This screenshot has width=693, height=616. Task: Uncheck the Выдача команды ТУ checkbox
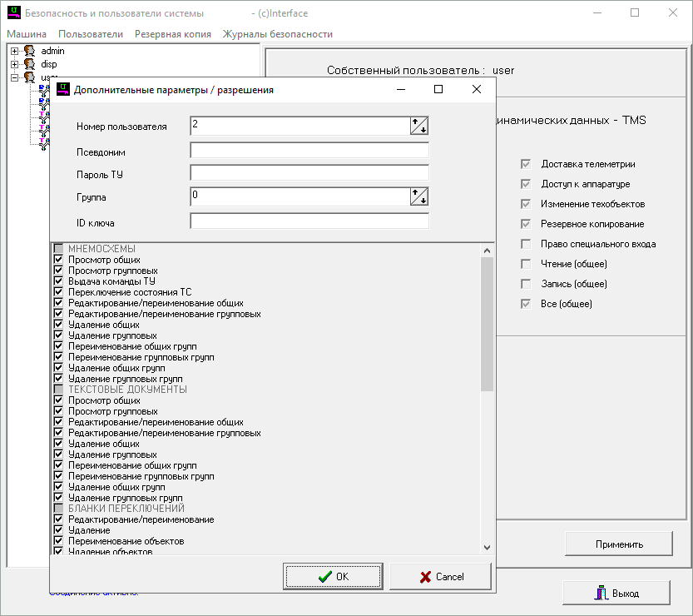[x=58, y=281]
